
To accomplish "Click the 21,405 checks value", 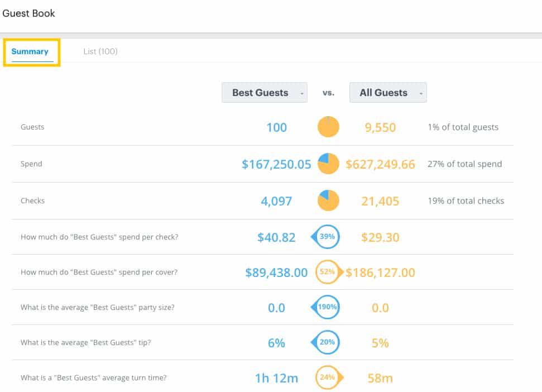I will tap(380, 201).
